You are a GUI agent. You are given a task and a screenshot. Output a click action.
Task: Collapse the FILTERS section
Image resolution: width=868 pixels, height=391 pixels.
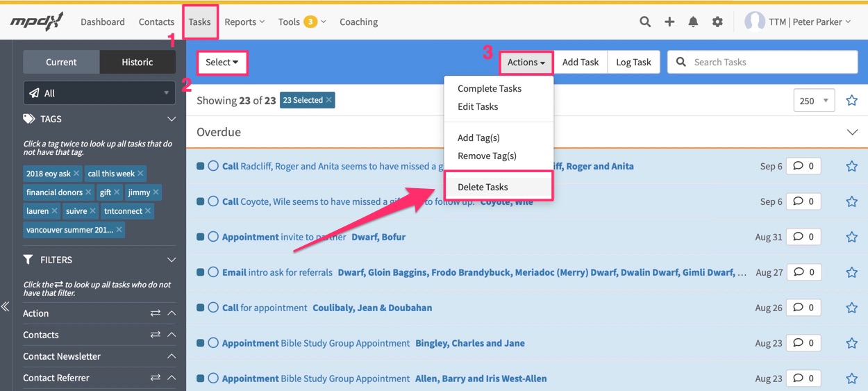coord(172,260)
